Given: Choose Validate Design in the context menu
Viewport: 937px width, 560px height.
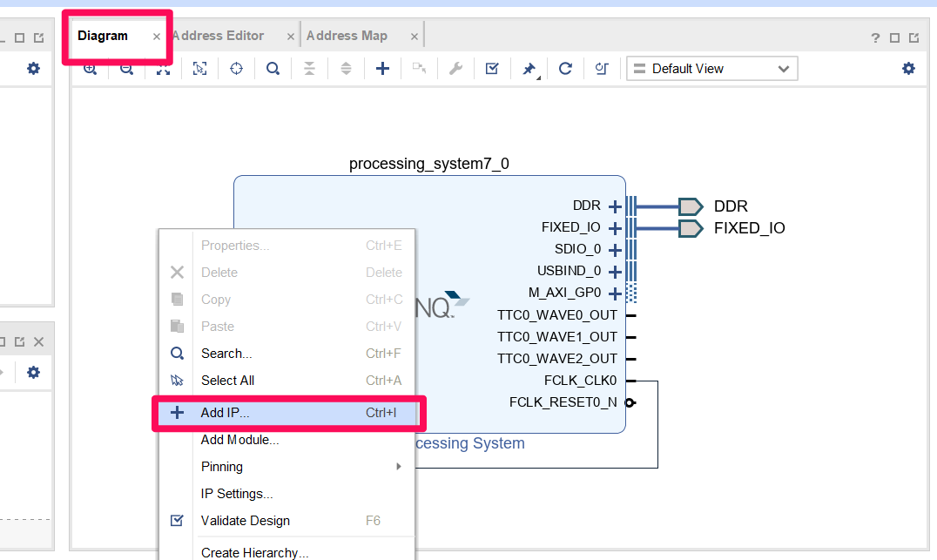Looking at the screenshot, I should [x=287, y=521].
